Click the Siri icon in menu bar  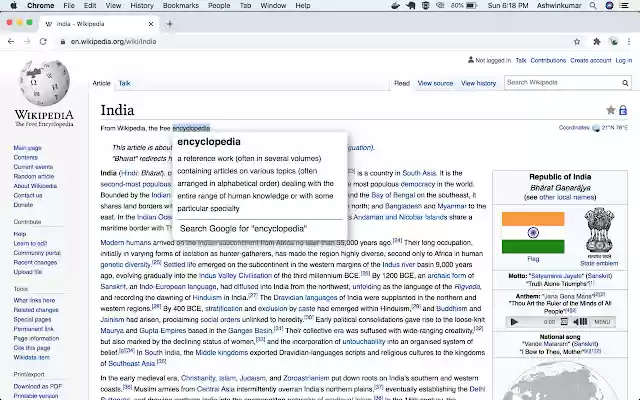609,6
